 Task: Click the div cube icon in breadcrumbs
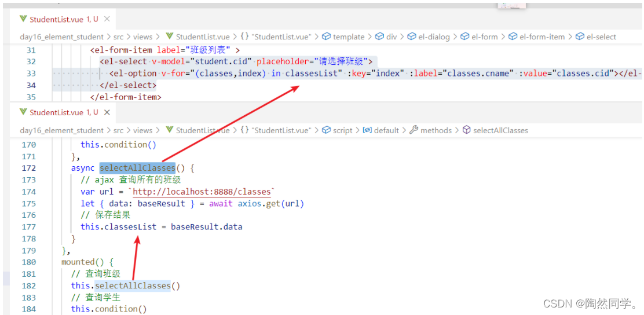point(379,36)
